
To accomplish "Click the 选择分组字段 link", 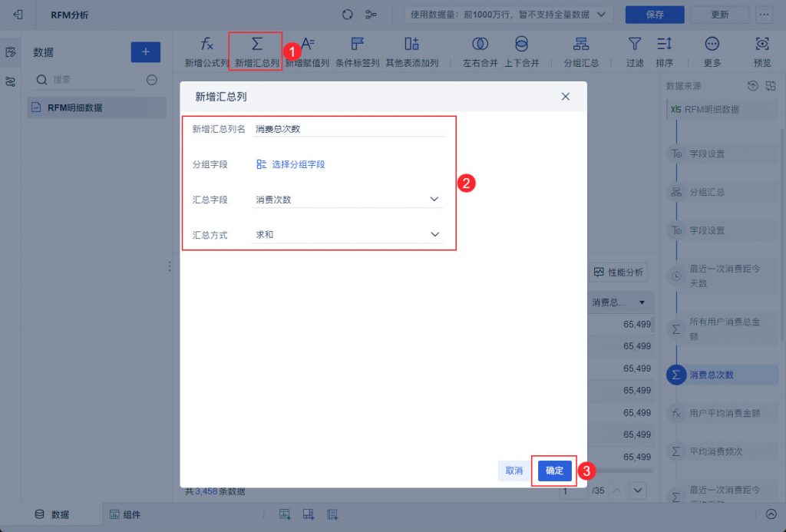I will [291, 164].
